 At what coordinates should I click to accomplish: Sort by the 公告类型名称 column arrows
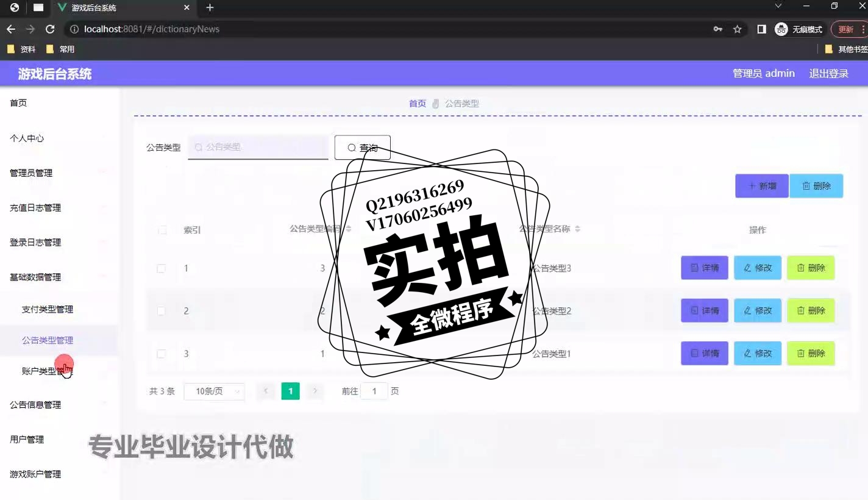point(577,229)
